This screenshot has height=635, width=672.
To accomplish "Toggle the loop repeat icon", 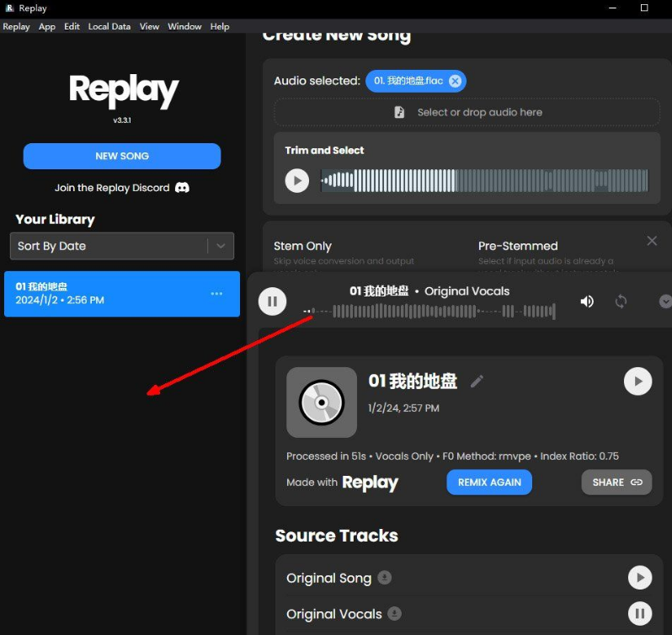I will pos(621,301).
